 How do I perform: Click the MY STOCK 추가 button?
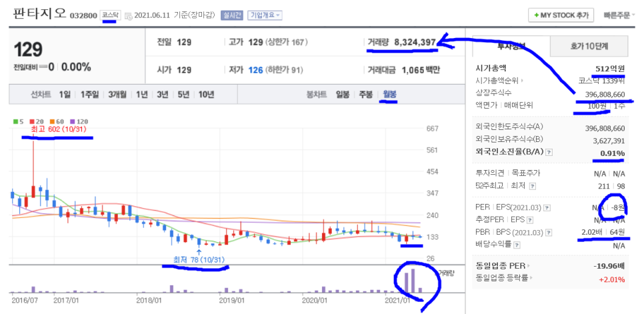(561, 15)
